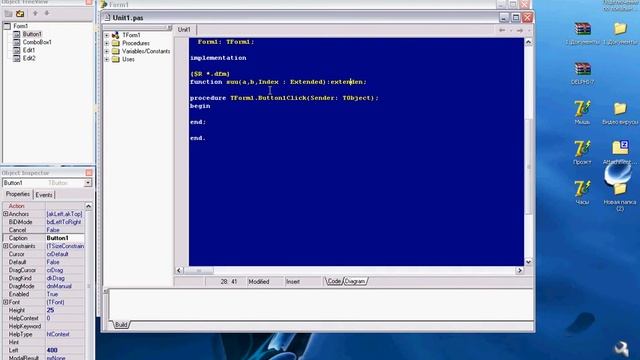Switch to Events tab in Object Inspector
The image size is (640, 360).
click(44, 195)
